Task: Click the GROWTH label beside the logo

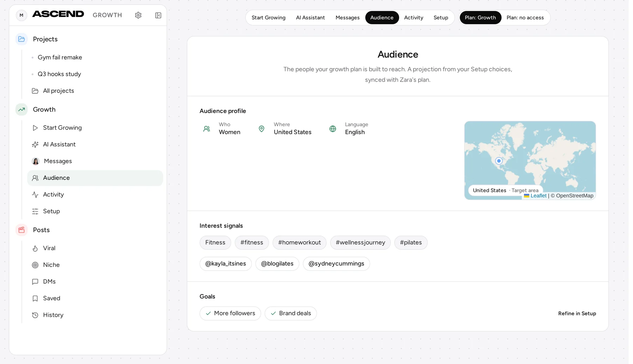Action: tap(107, 15)
